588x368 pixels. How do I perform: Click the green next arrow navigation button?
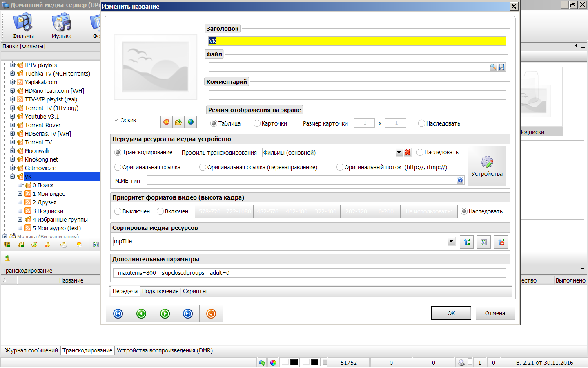(165, 314)
